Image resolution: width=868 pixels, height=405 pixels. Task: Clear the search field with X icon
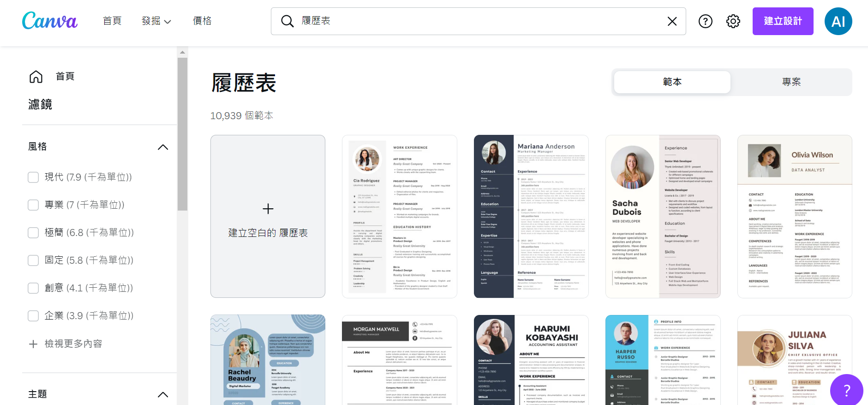(x=672, y=21)
